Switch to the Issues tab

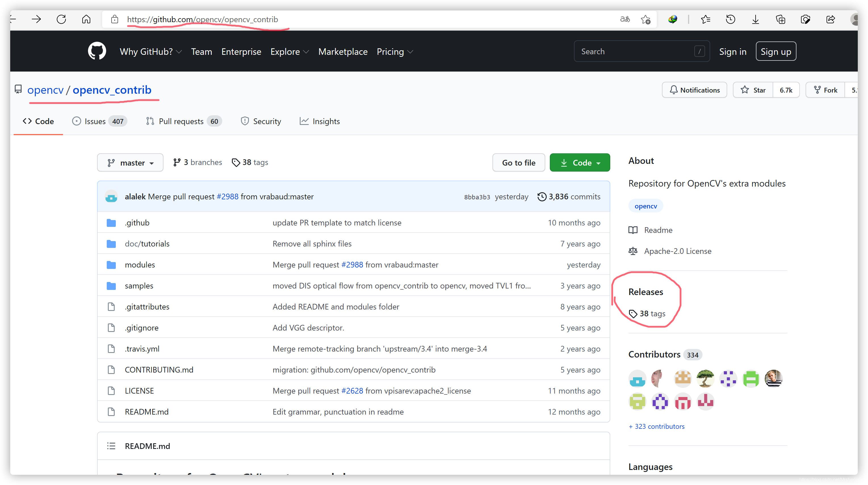pos(99,121)
